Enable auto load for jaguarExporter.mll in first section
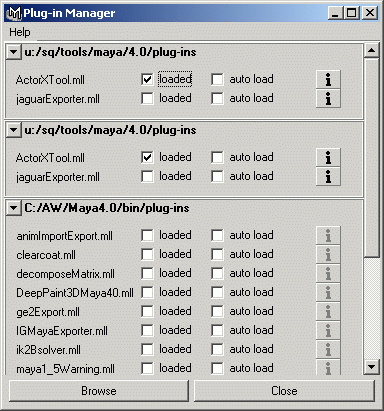 pos(217,98)
